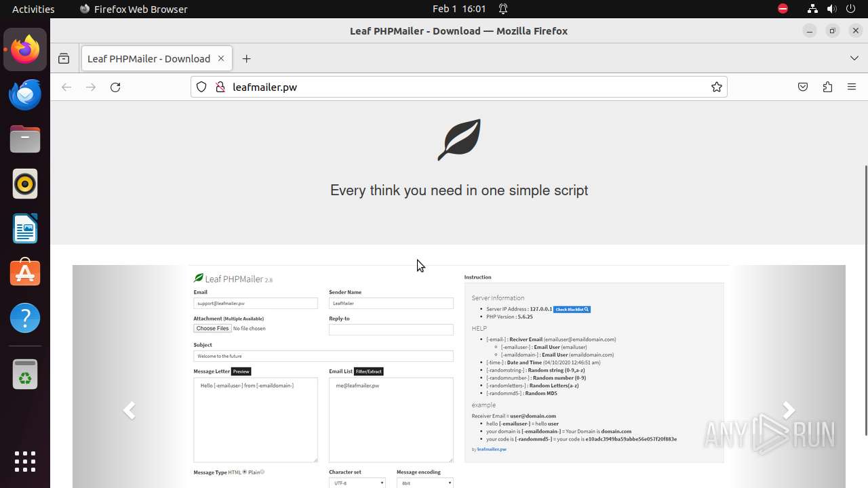The image size is (868, 488).
Task: Select Plain message type radio
Action: click(262, 472)
